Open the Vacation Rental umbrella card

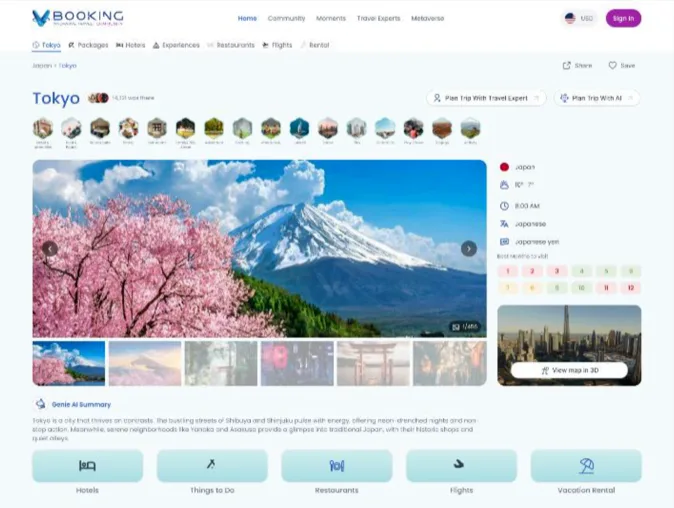tap(586, 466)
